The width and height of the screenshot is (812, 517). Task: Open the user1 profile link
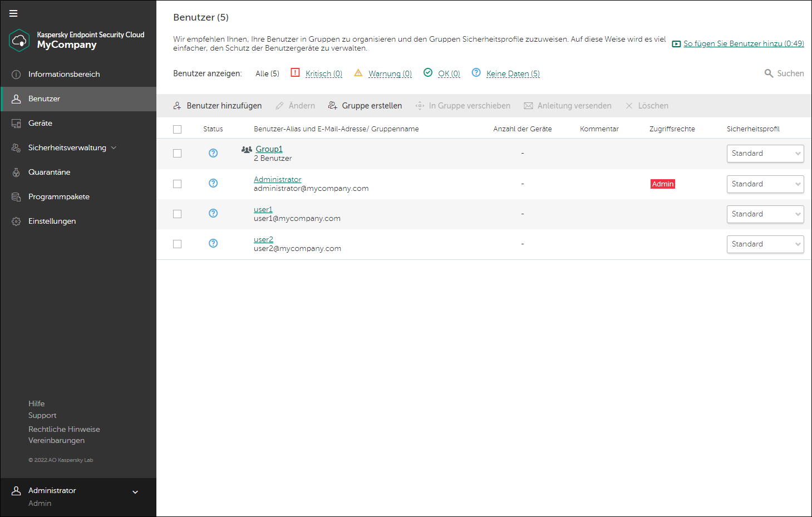[x=263, y=209]
